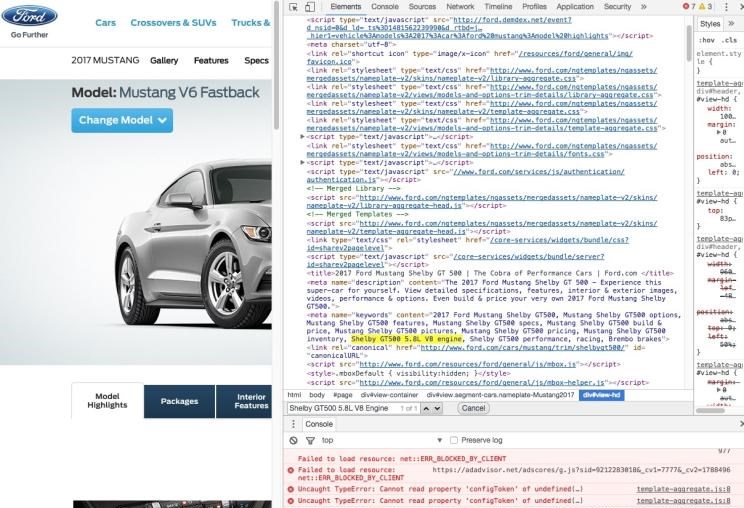Image resolution: width=744 pixels, height=508 pixels.
Task: Click the search field containing Shelby GT500
Action: 353,408
